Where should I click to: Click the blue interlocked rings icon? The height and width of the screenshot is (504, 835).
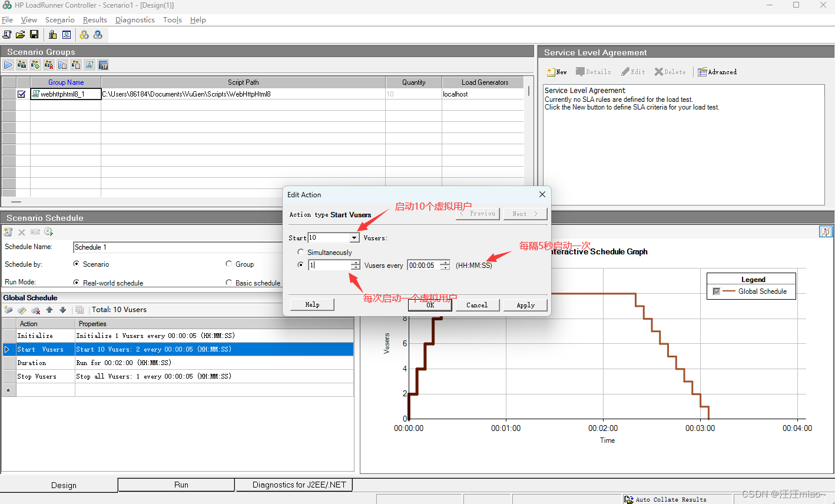(x=98, y=35)
